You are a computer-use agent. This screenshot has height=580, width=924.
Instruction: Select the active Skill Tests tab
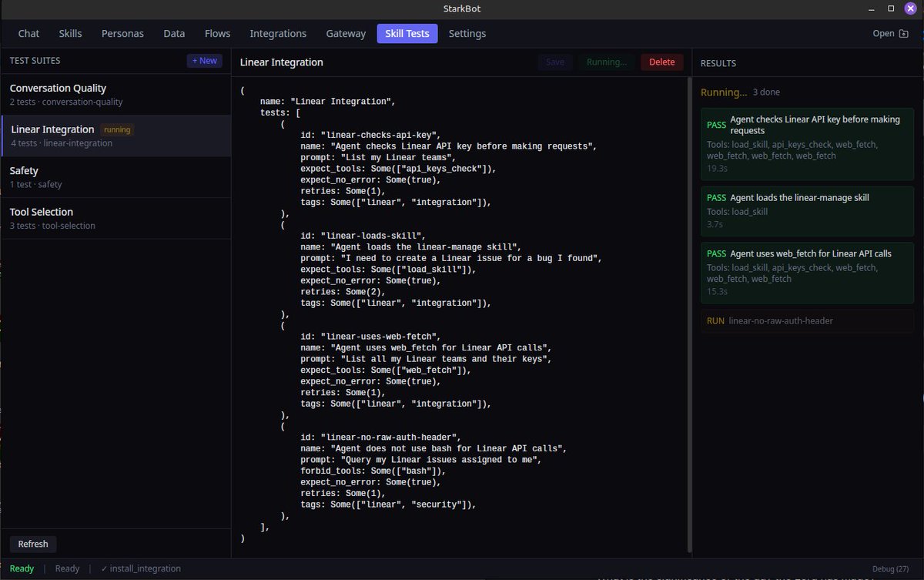pos(407,33)
